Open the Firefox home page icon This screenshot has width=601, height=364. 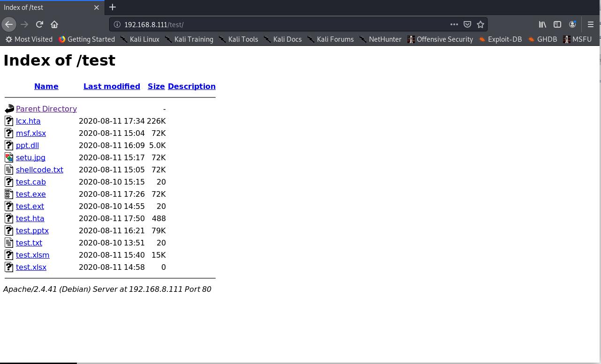(54, 24)
